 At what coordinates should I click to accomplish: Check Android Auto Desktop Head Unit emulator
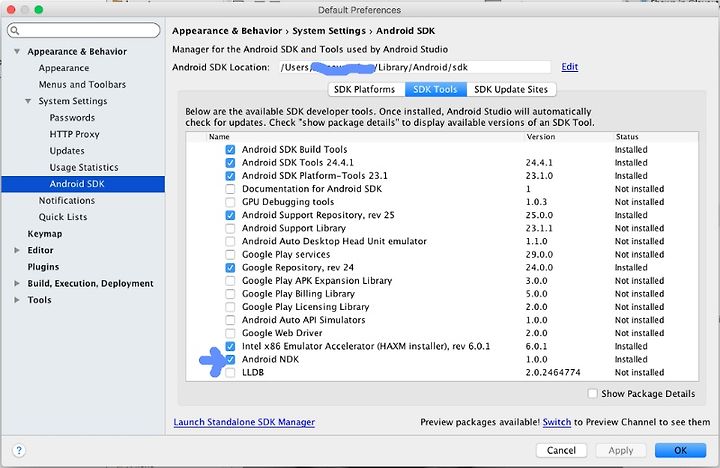(x=230, y=242)
